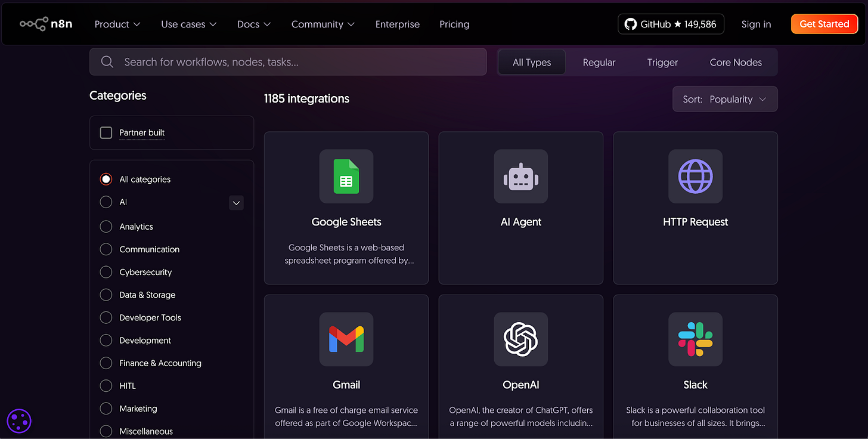The height and width of the screenshot is (439, 868).
Task: Go to the Pricing page
Action: [454, 24]
